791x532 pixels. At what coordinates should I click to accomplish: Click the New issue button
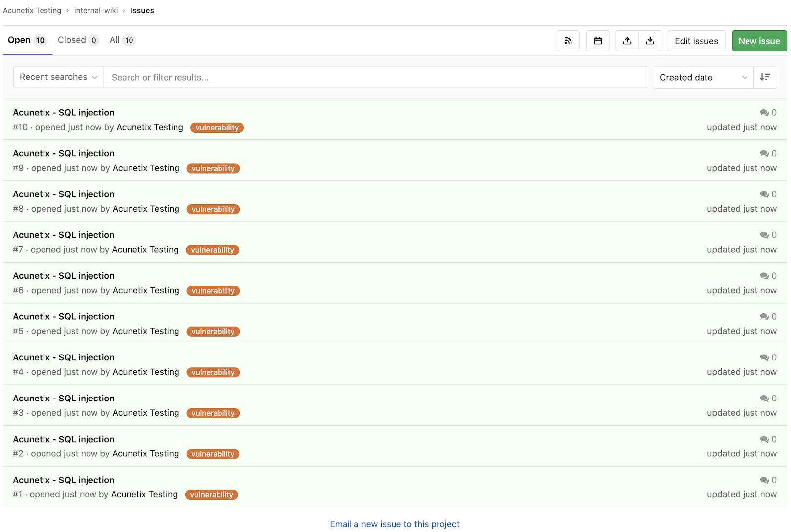(x=759, y=41)
